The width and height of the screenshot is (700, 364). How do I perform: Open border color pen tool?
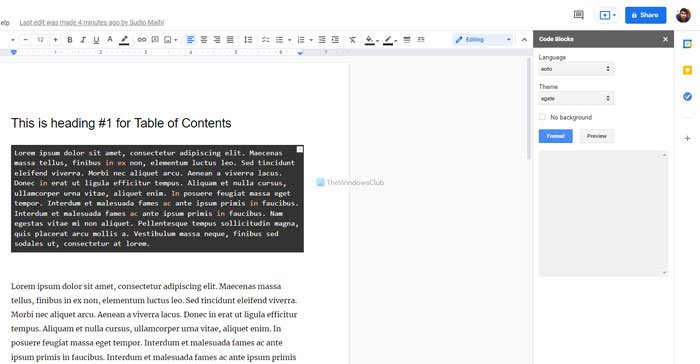388,40
